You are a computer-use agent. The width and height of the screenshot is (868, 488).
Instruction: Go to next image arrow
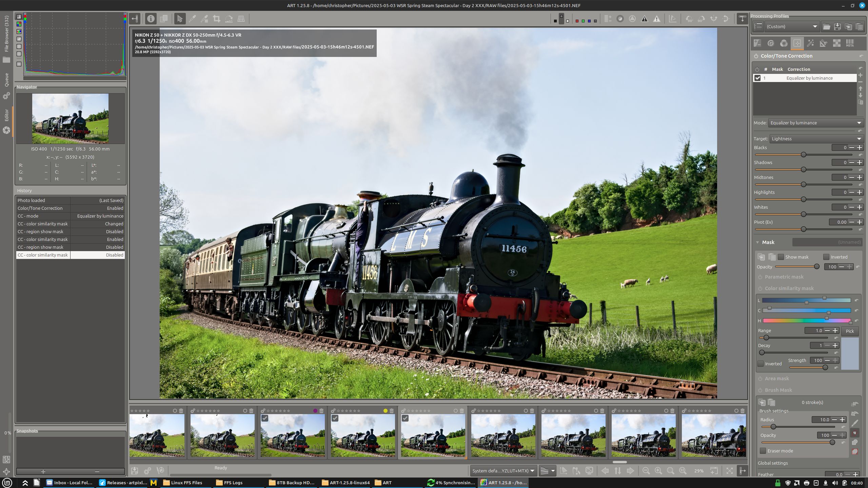point(630,471)
